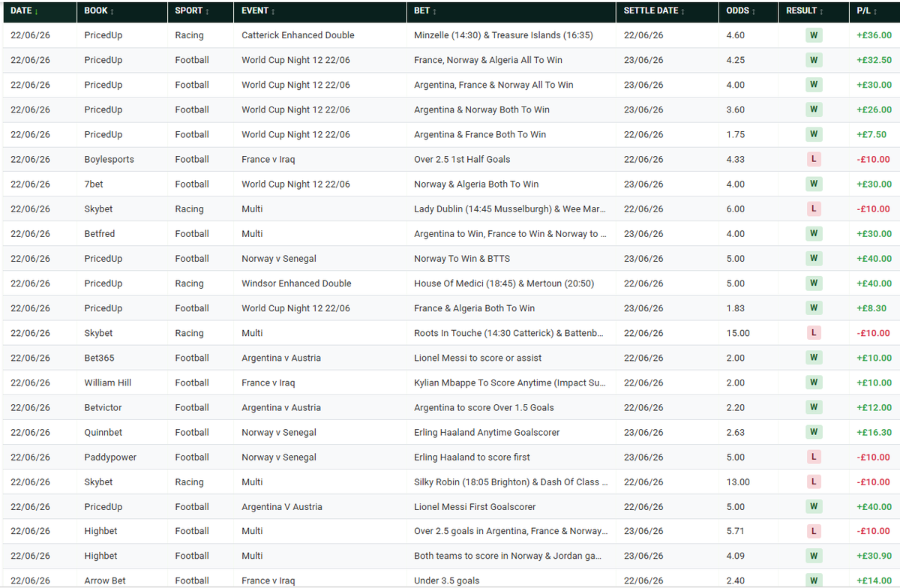Click 'Argentina, France & Norway All To Win' bet

point(493,85)
